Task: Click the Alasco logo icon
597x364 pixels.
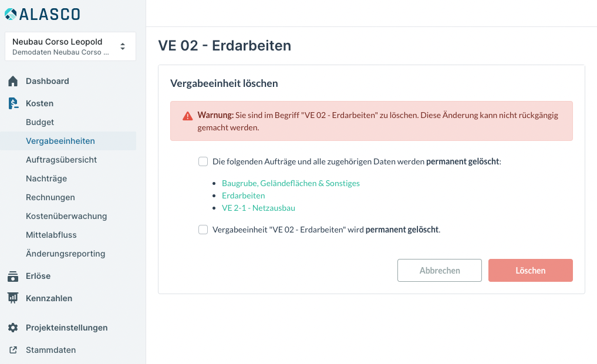Action: [11, 14]
